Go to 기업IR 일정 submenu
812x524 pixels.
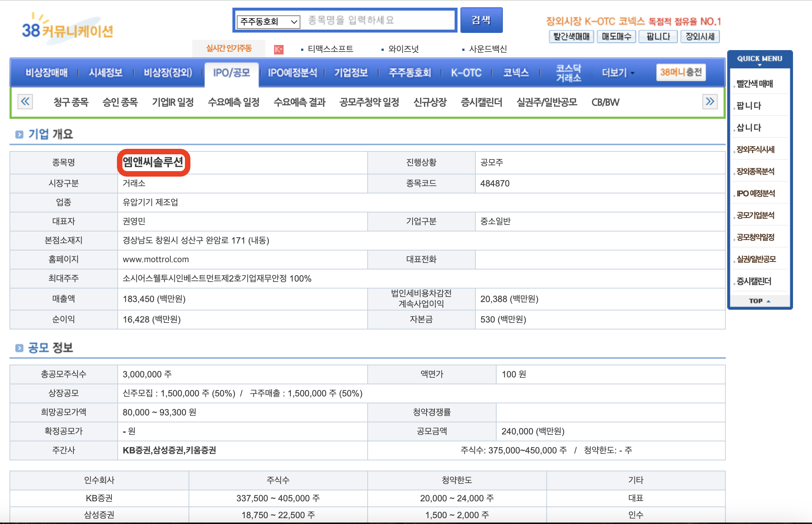click(173, 102)
